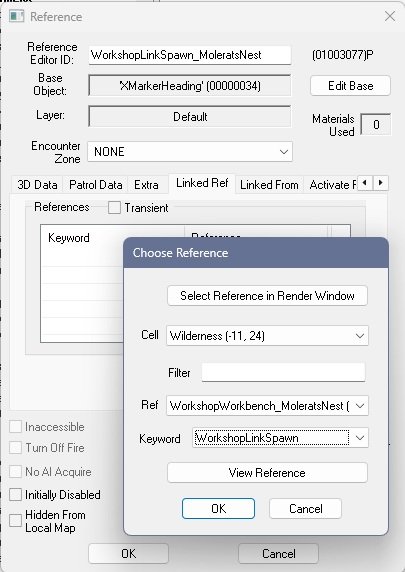This screenshot has height=572, width=405.
Task: Click the View Reference button
Action: 267,473
